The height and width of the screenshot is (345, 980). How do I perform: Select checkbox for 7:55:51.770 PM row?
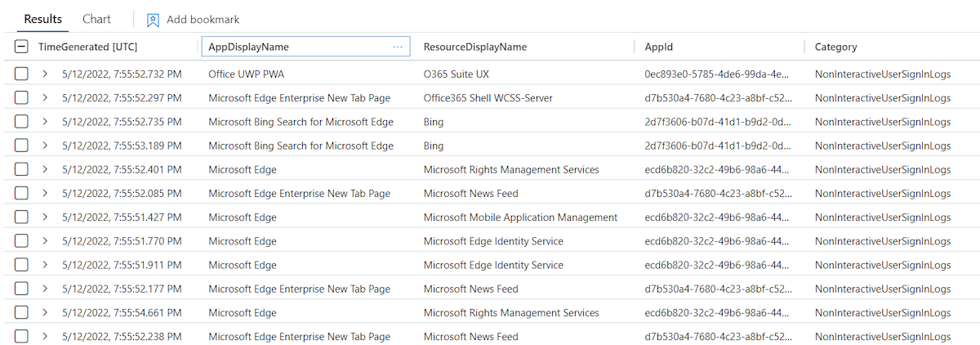21,241
